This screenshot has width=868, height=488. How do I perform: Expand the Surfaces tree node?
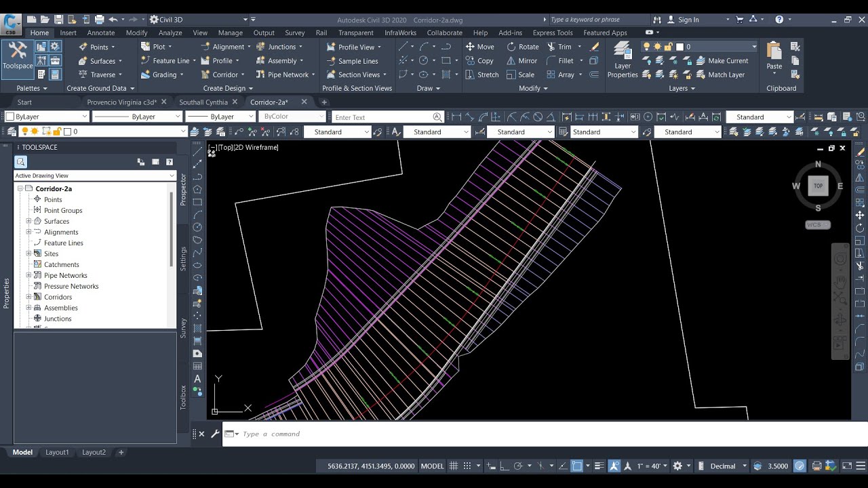tap(28, 221)
